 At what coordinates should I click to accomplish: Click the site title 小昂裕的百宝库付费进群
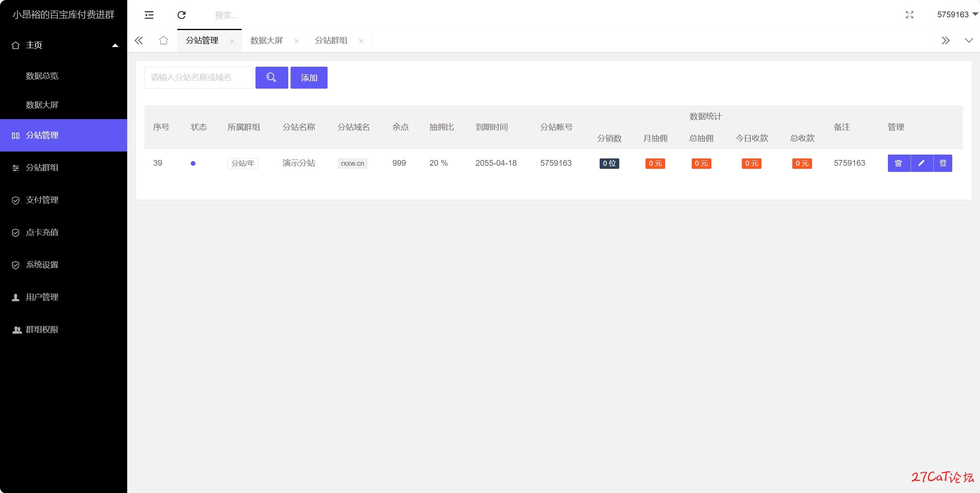64,15
